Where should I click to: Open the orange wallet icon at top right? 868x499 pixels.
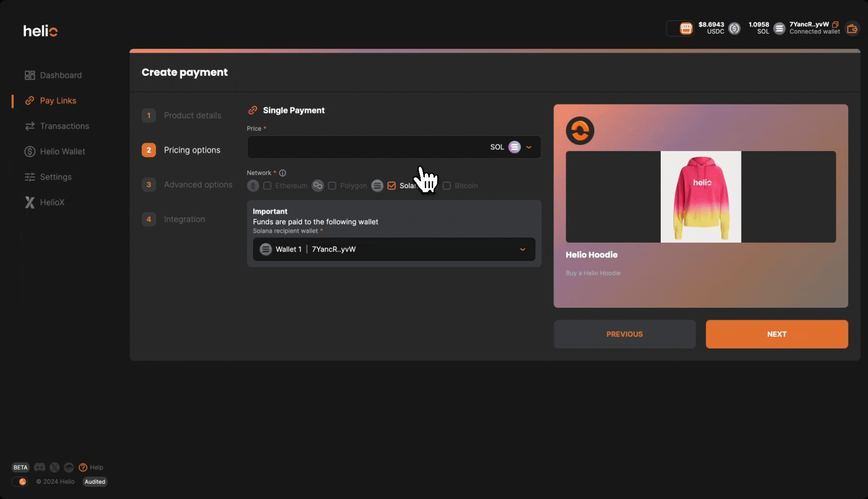[852, 29]
